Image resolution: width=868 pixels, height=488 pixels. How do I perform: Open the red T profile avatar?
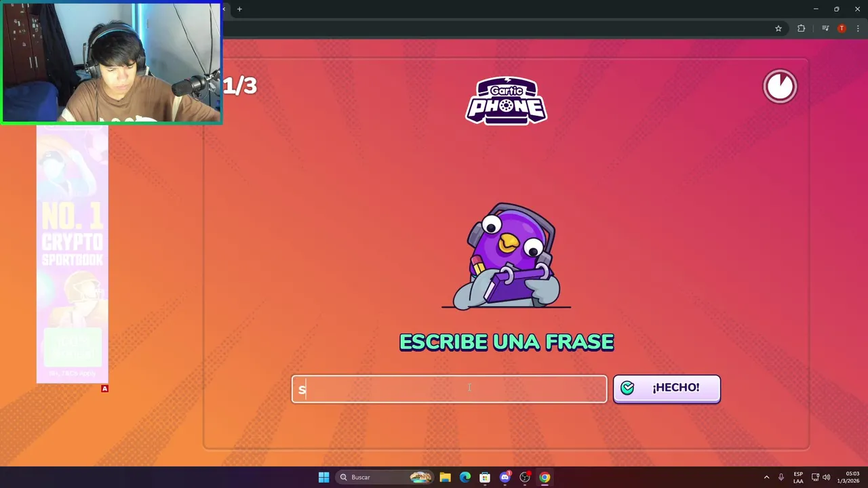pyautogui.click(x=842, y=28)
